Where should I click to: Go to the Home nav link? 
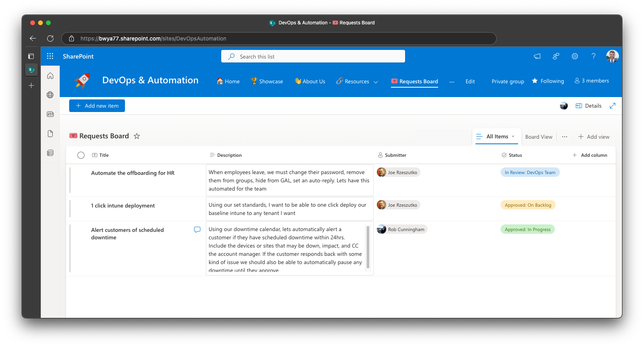tap(228, 81)
